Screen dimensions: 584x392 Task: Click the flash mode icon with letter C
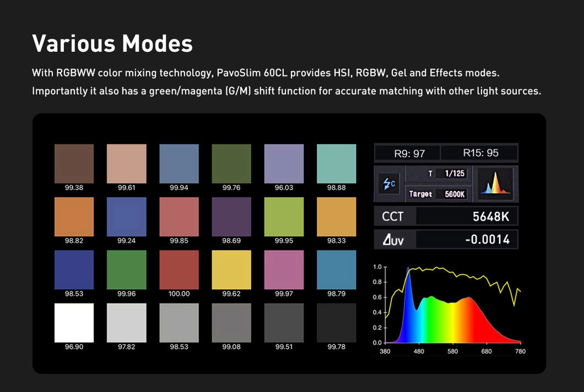(389, 184)
